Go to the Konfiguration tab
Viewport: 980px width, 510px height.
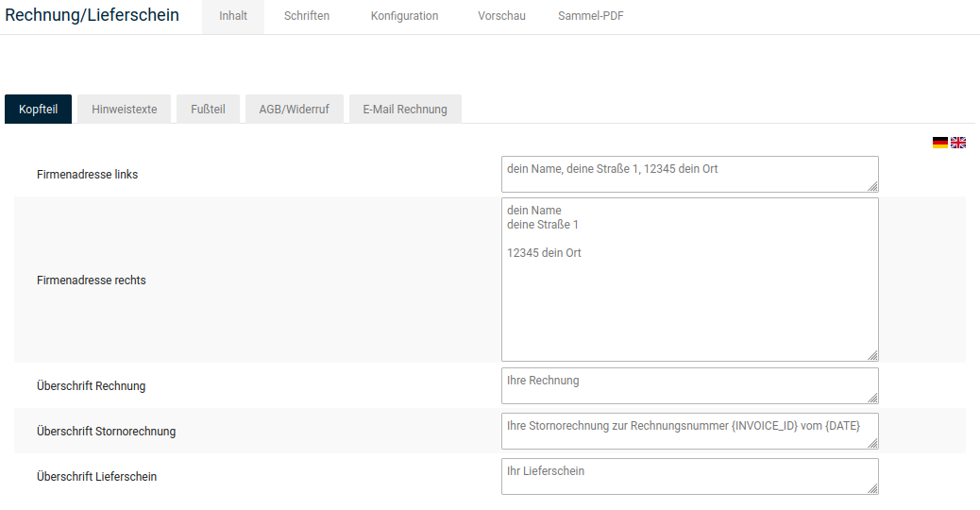tap(404, 16)
